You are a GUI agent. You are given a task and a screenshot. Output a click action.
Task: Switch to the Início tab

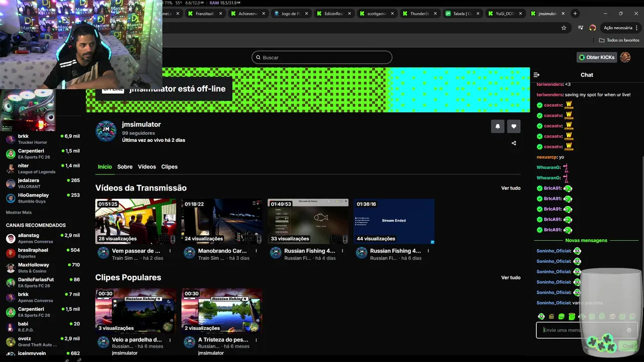coord(105,167)
